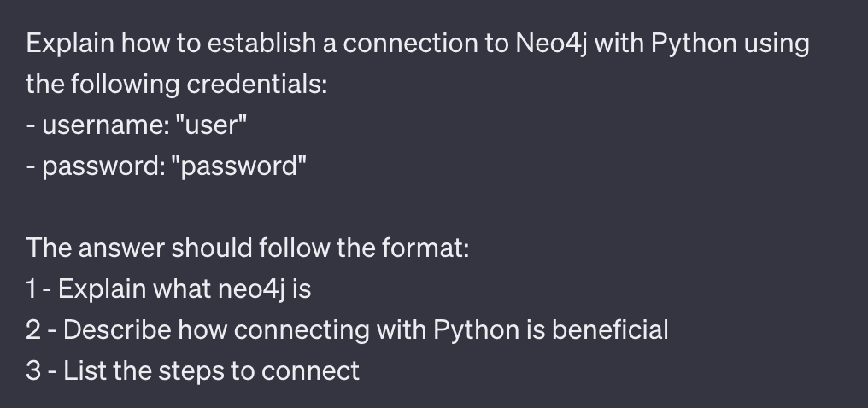Click "Neo4j" in the first sentence
This screenshot has width=868, height=408.
click(x=551, y=44)
